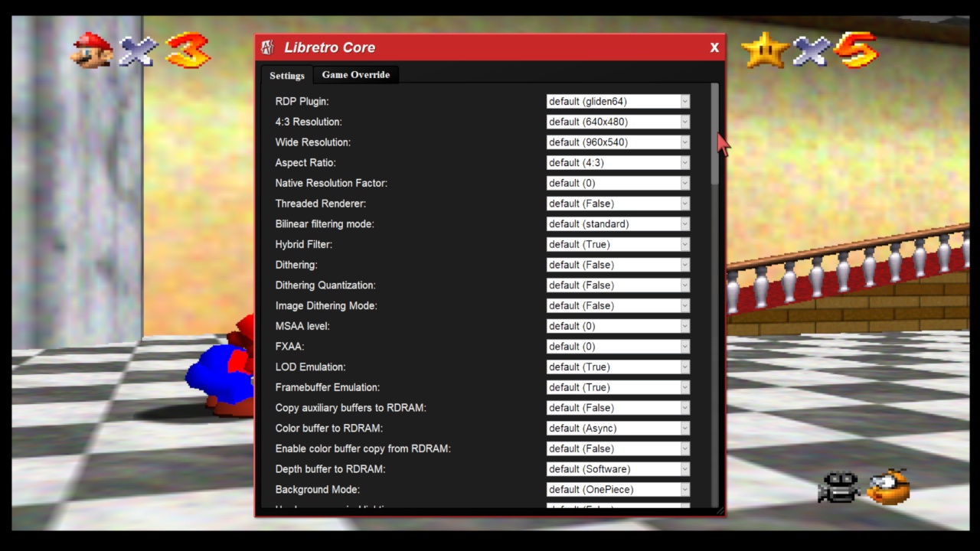Open the Background Mode dropdown
The width and height of the screenshot is (980, 551).
tap(617, 489)
